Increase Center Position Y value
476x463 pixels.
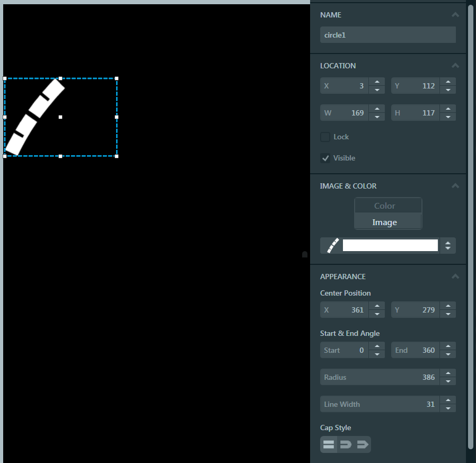(448, 306)
